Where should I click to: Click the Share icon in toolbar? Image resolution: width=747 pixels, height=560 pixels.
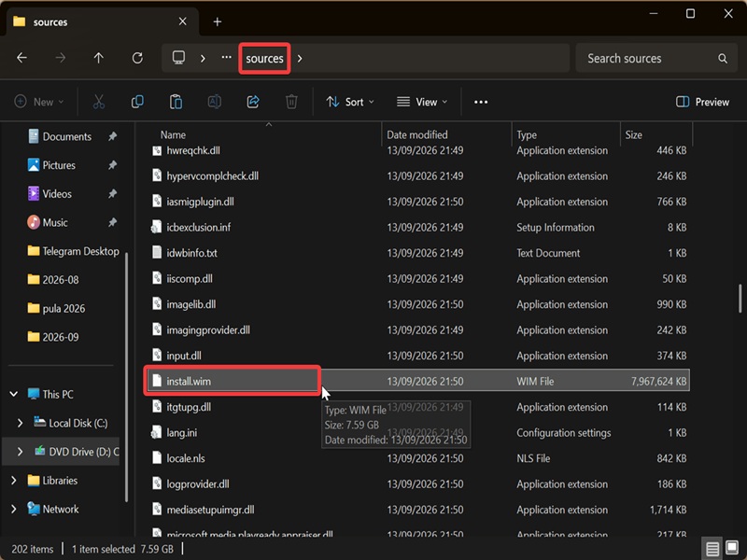(x=253, y=102)
